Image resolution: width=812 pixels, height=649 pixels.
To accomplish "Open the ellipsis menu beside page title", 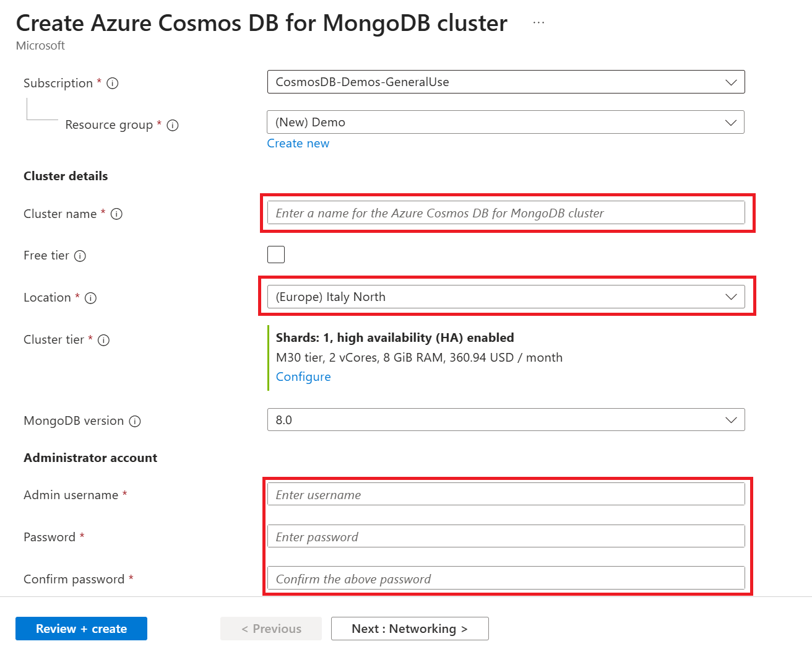I will tap(538, 23).
